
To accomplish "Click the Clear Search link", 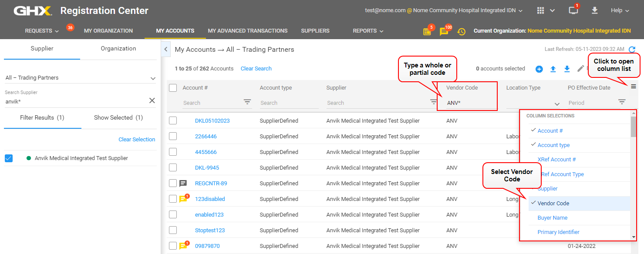I will (256, 69).
